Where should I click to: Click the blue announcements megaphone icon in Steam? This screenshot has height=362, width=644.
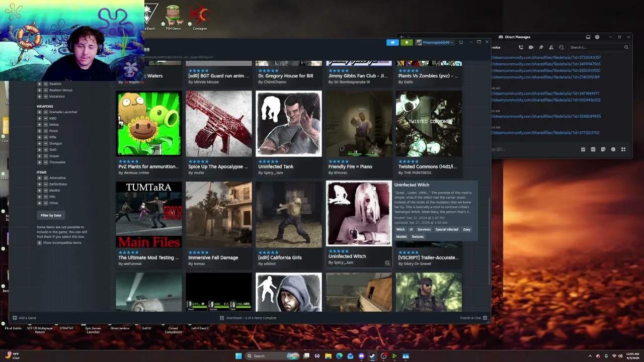[x=392, y=42]
